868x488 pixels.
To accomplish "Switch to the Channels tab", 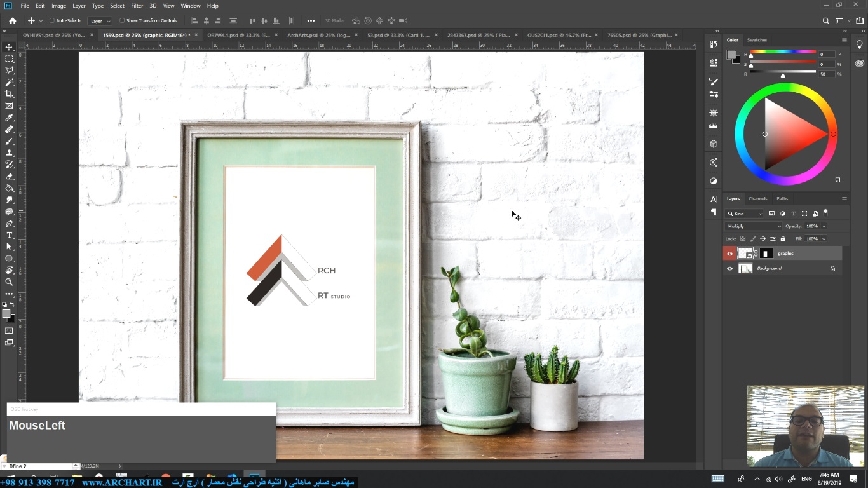I will (757, 199).
